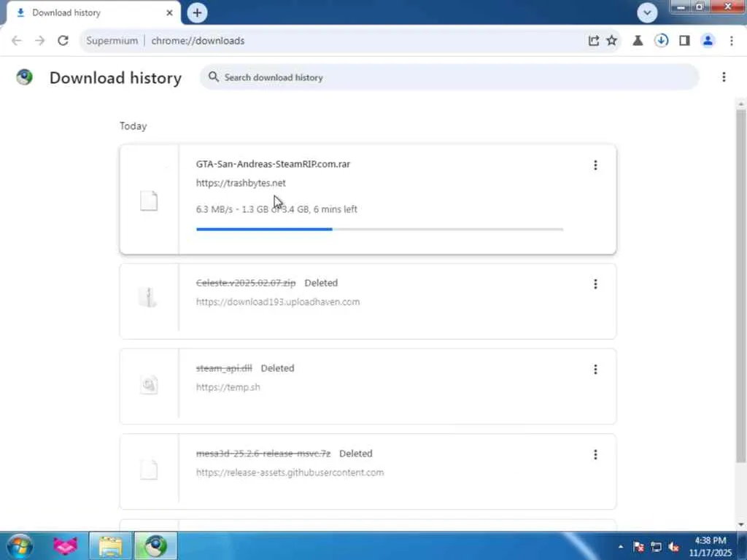Open the browser three-dot main menu
This screenshot has width=747, height=560.
pyautogui.click(x=731, y=41)
